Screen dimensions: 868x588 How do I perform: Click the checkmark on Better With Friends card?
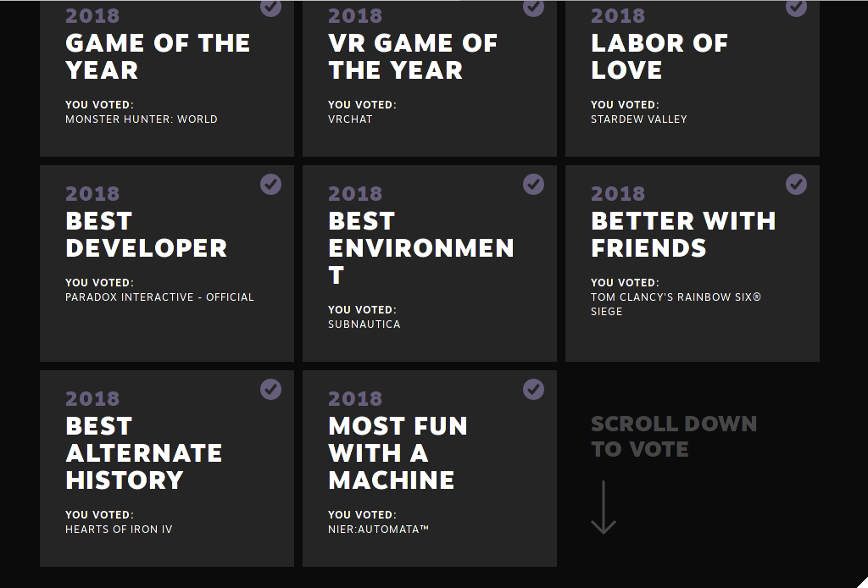796,184
